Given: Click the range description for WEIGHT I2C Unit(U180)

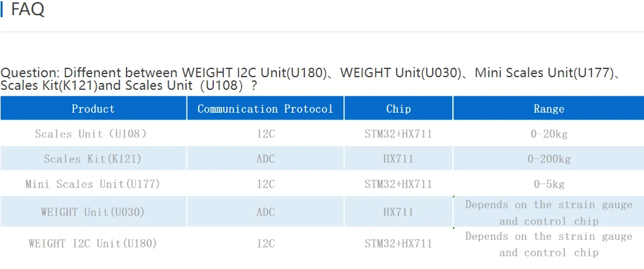Looking at the screenshot, I should tap(548, 244).
